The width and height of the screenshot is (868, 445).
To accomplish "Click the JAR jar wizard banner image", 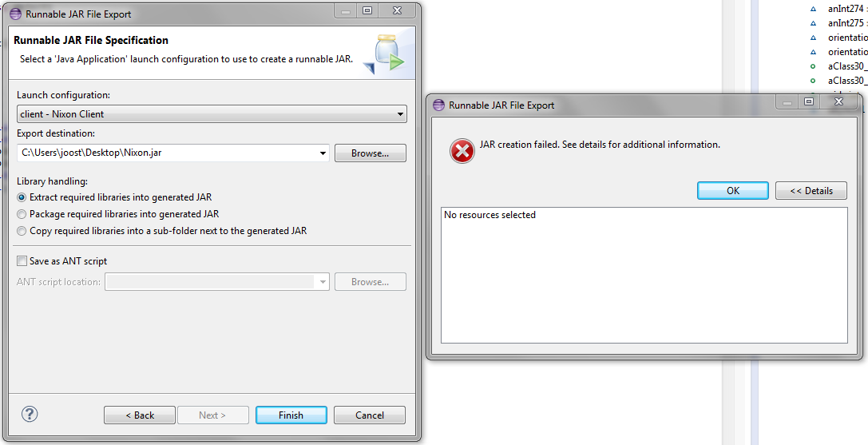I will [x=385, y=54].
